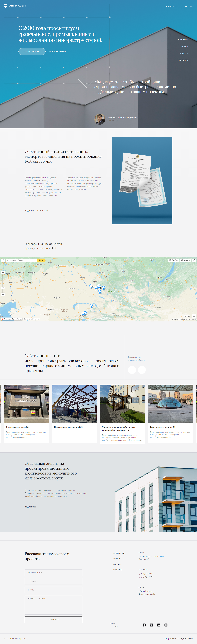Click Открыть в Яндекс Картах
The height and width of the screenshot is (644, 197).
(12, 319)
